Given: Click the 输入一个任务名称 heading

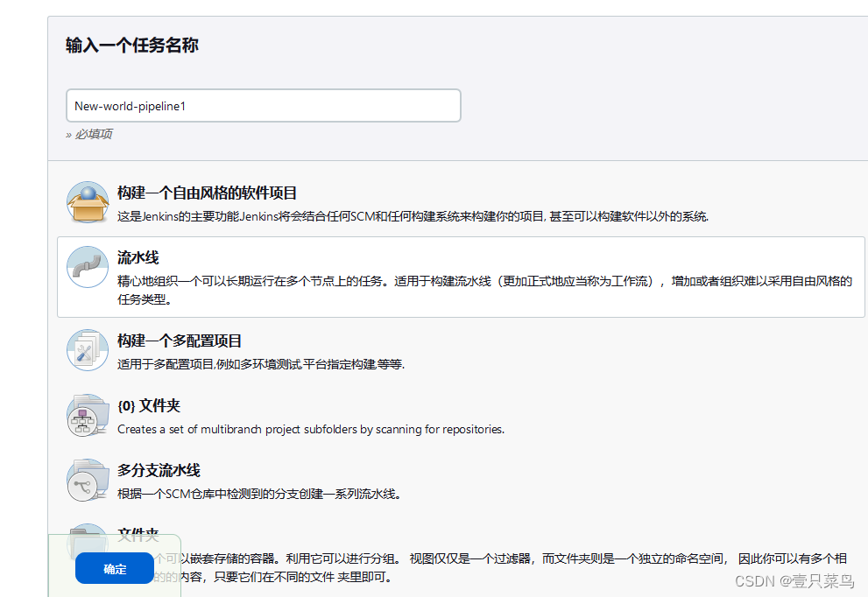Looking at the screenshot, I should point(131,45).
